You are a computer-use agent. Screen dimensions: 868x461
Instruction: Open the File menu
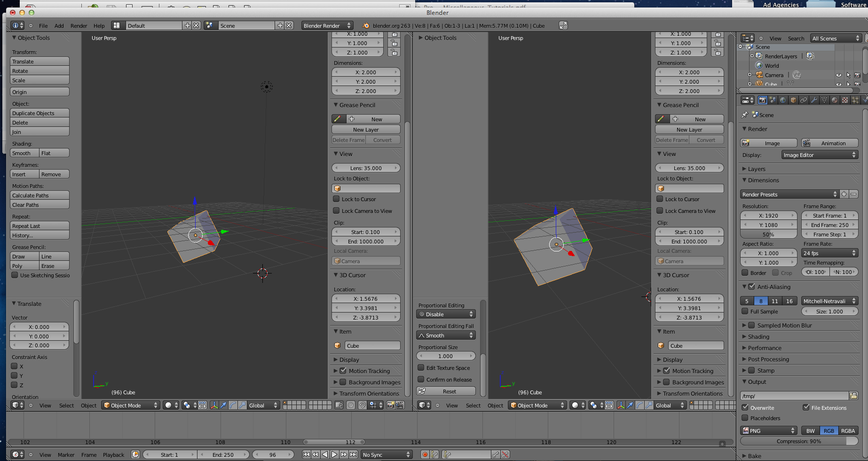(x=43, y=26)
